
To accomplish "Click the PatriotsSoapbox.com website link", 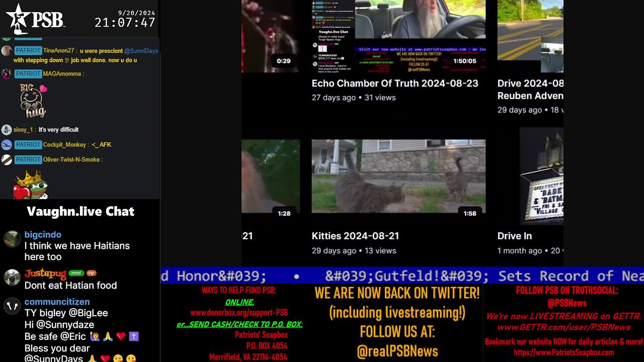I will coord(563,352).
